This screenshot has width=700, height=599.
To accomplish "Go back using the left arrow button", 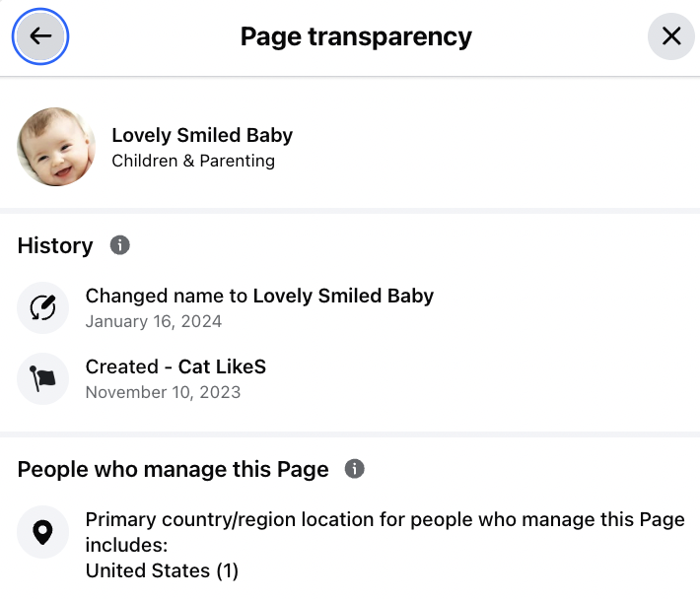I will click(x=39, y=36).
